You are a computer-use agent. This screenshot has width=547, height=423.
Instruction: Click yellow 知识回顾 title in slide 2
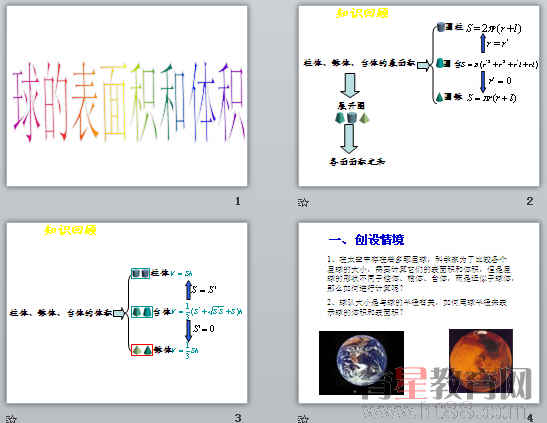pyautogui.click(x=362, y=13)
